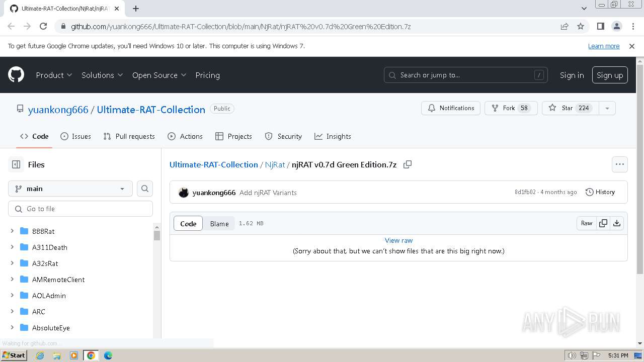Viewport: 644px width, 362px height.
Task: Open the Projects tab
Action: pos(233,136)
